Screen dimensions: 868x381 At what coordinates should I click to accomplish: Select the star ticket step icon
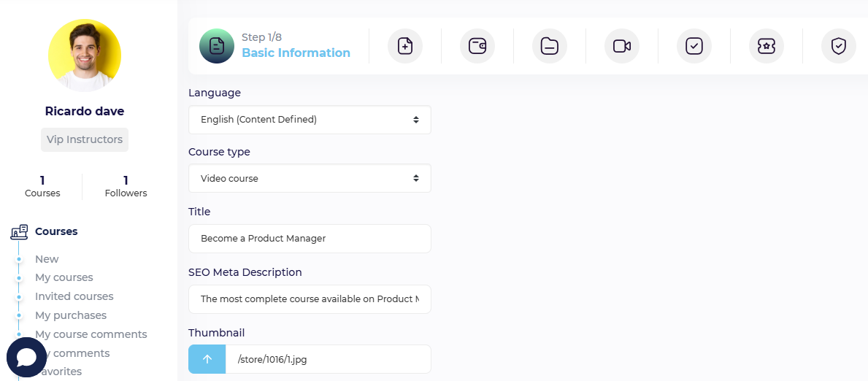click(x=766, y=46)
